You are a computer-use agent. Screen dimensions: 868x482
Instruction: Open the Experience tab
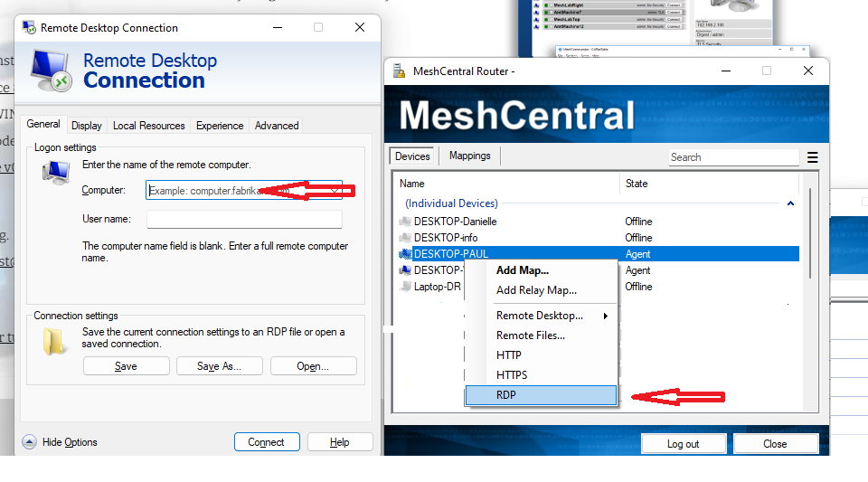[220, 126]
